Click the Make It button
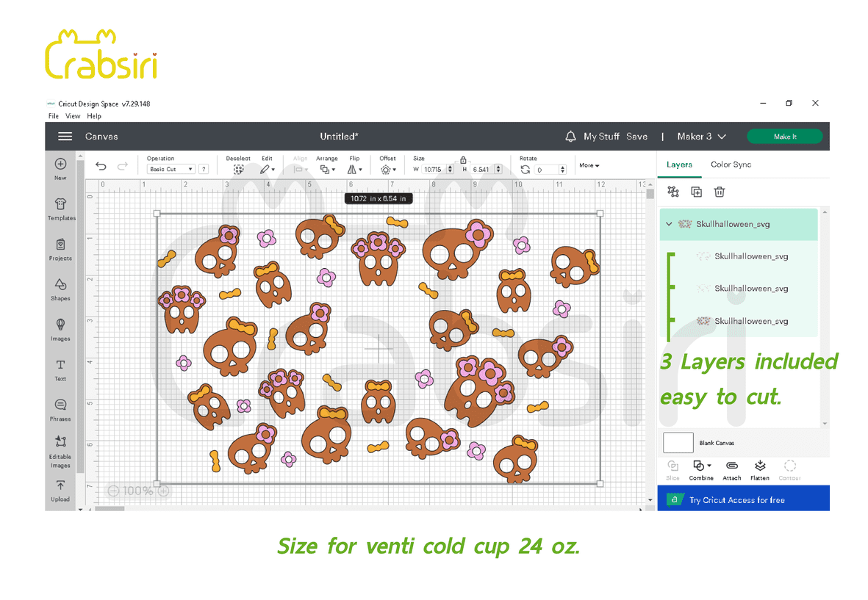 coord(784,137)
